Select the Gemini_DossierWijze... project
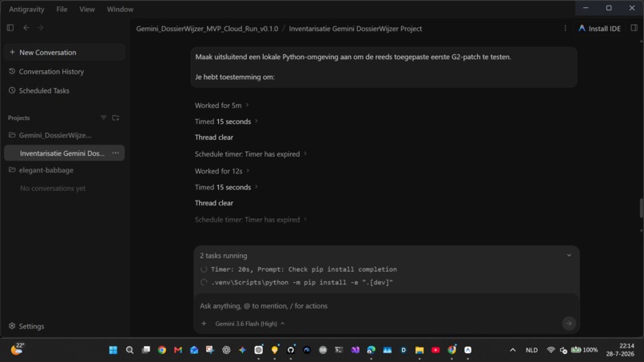Viewport: 644px width, 362px height. [x=55, y=135]
